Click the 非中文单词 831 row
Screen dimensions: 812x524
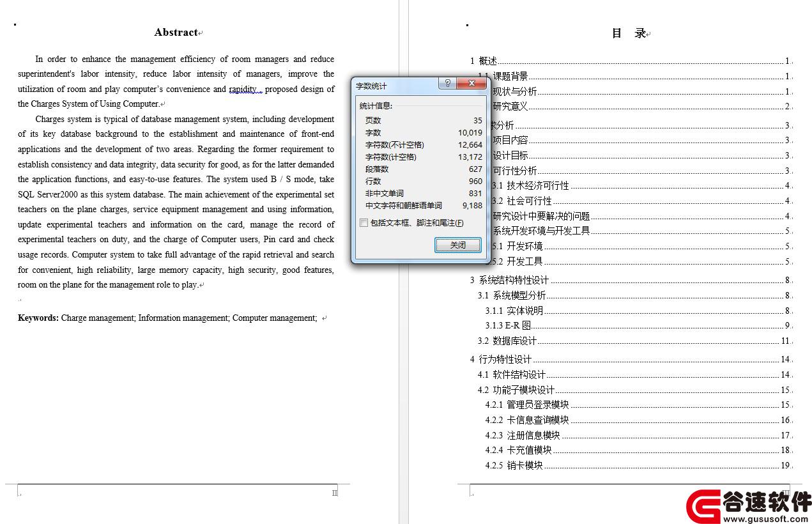click(424, 193)
